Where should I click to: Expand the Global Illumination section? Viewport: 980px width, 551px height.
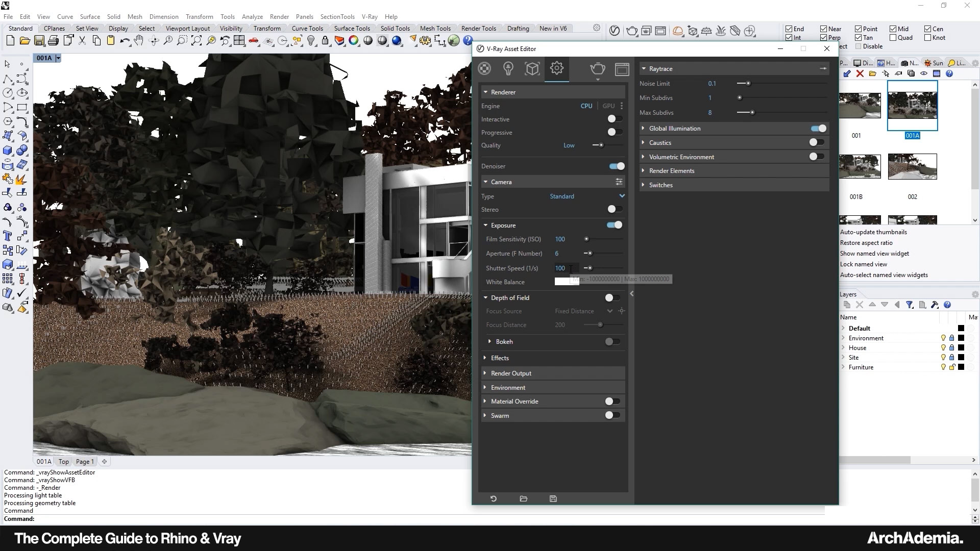point(674,128)
